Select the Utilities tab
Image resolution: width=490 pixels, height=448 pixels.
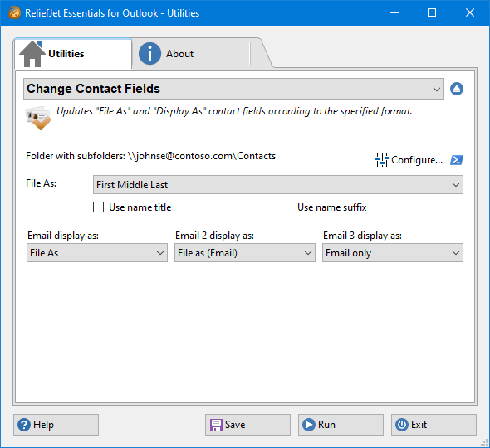coord(73,54)
